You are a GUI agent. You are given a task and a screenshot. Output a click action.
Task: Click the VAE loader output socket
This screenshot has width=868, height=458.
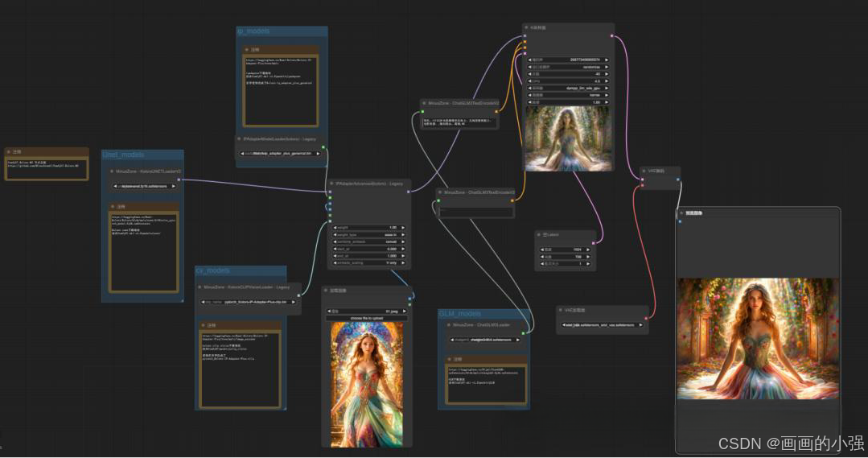645,318
